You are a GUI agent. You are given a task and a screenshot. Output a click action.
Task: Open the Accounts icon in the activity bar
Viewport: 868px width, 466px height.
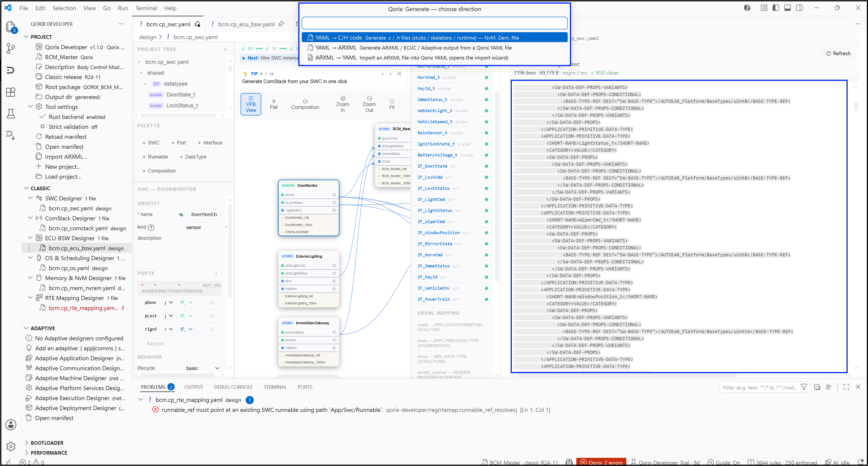pos(11,425)
